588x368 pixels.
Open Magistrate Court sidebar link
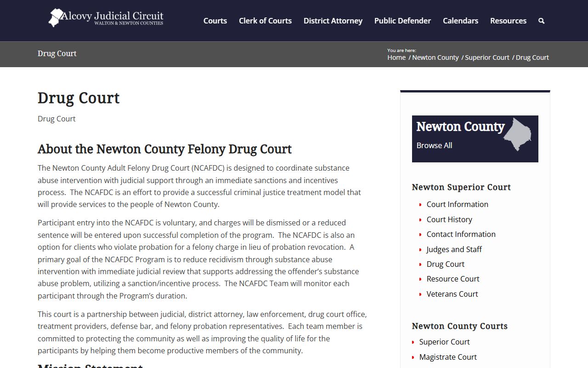click(448, 357)
